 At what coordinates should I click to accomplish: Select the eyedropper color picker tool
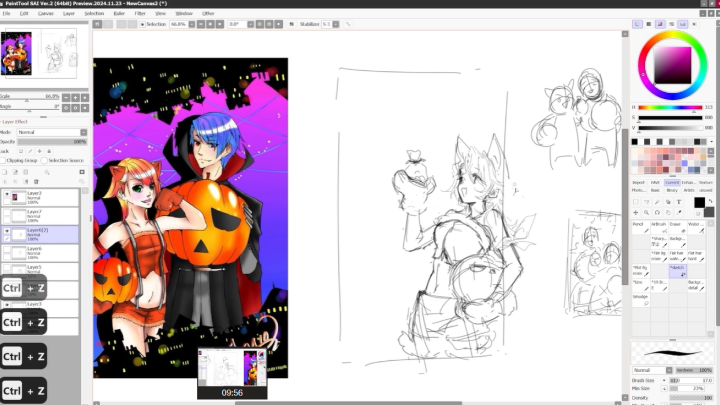(679, 213)
